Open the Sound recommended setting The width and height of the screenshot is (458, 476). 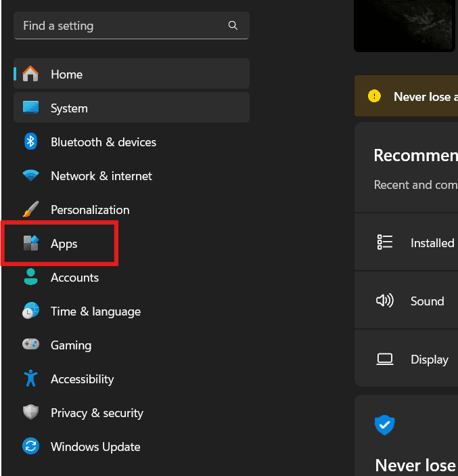pos(406,301)
